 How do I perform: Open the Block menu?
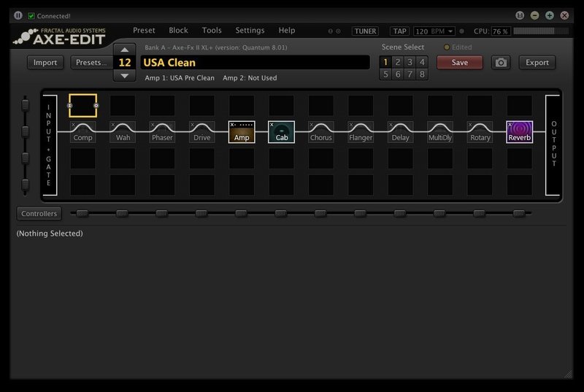tap(178, 31)
